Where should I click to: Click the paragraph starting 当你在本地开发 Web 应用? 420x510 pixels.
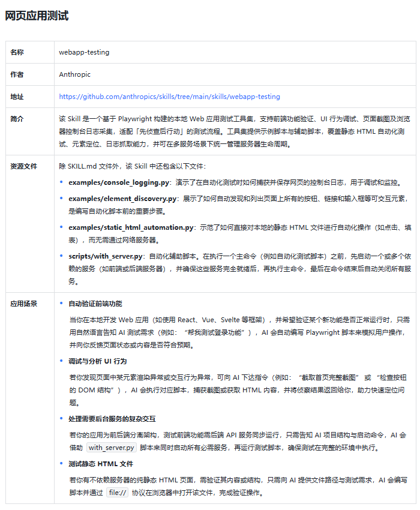point(239,332)
